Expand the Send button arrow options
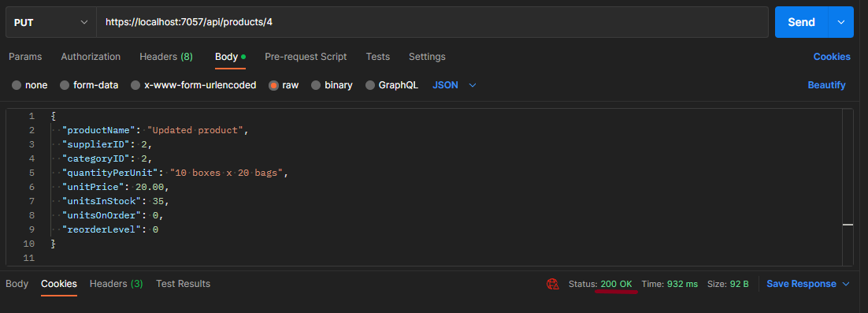Screen dimensions: 868x313 [841, 22]
